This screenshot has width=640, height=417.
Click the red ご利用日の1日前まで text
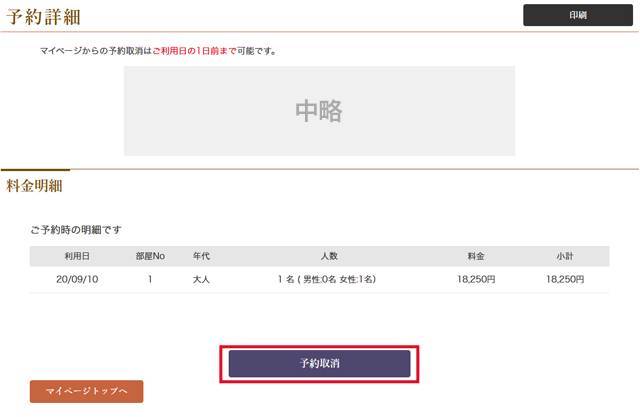tap(194, 50)
